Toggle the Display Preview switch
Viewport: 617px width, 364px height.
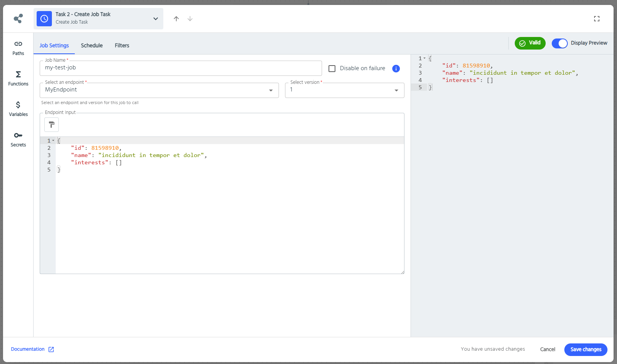pos(560,43)
